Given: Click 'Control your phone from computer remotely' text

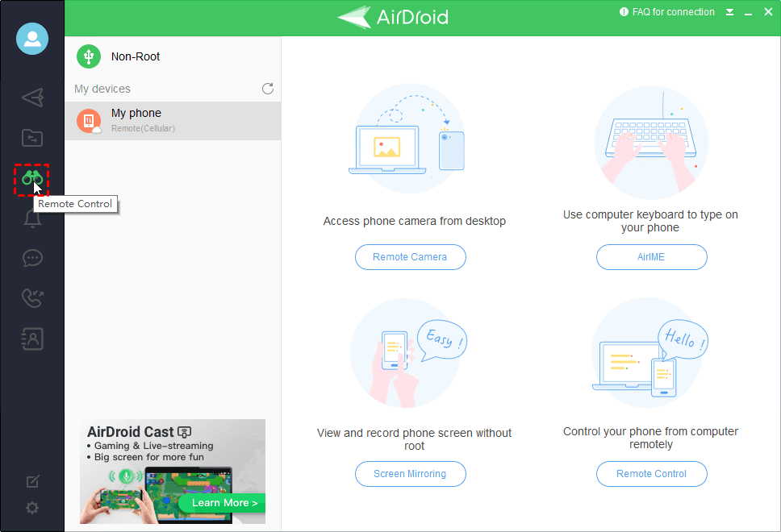Looking at the screenshot, I should click(651, 438).
